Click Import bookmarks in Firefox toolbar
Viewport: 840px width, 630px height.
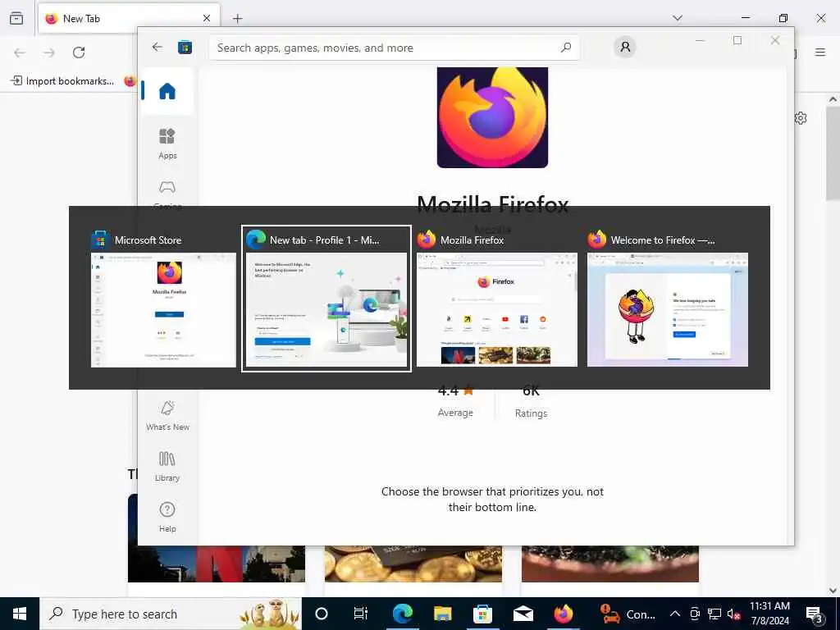[62, 81]
